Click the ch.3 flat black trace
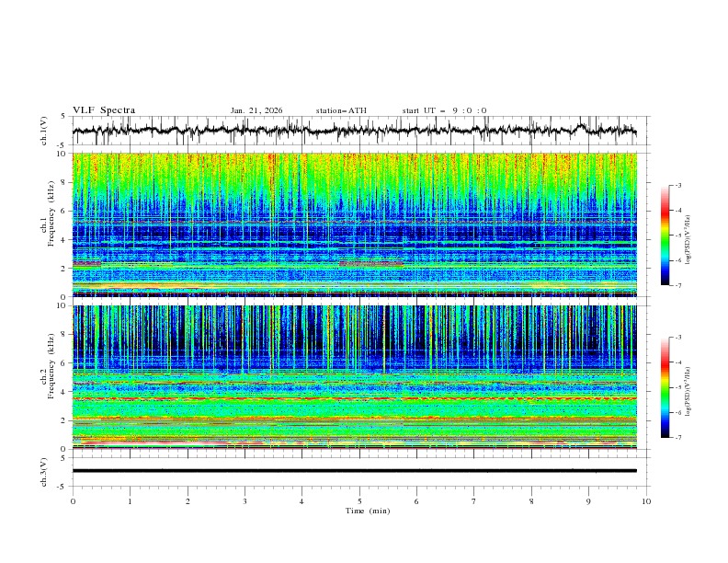The width and height of the screenshot is (728, 563). pos(355,471)
